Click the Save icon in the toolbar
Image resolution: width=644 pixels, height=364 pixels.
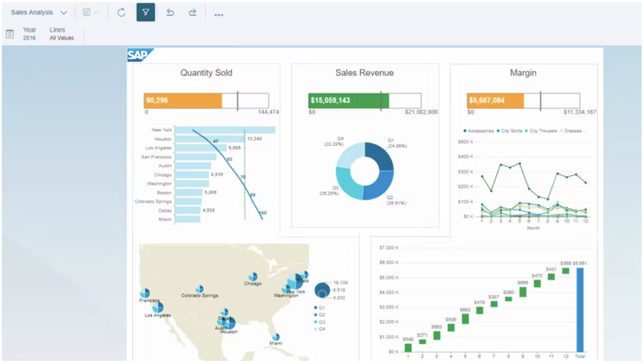click(85, 12)
